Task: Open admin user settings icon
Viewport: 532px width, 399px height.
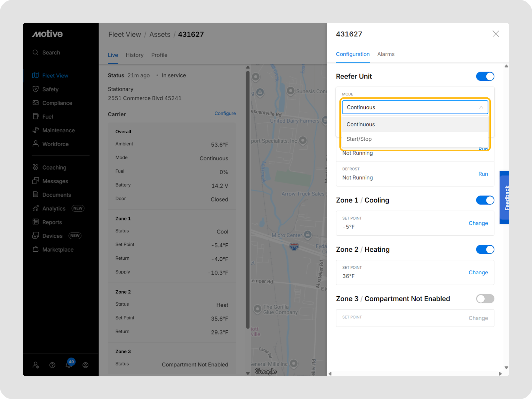Action: pyautogui.click(x=36, y=365)
